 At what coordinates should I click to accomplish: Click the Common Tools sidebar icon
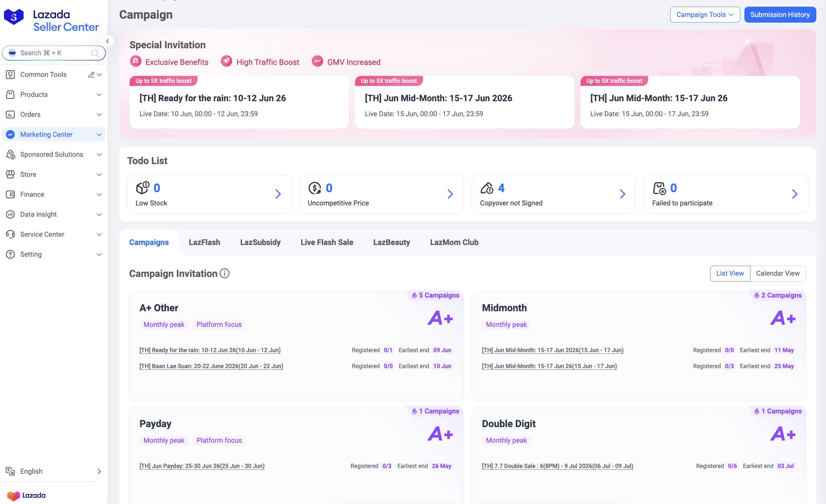10,74
